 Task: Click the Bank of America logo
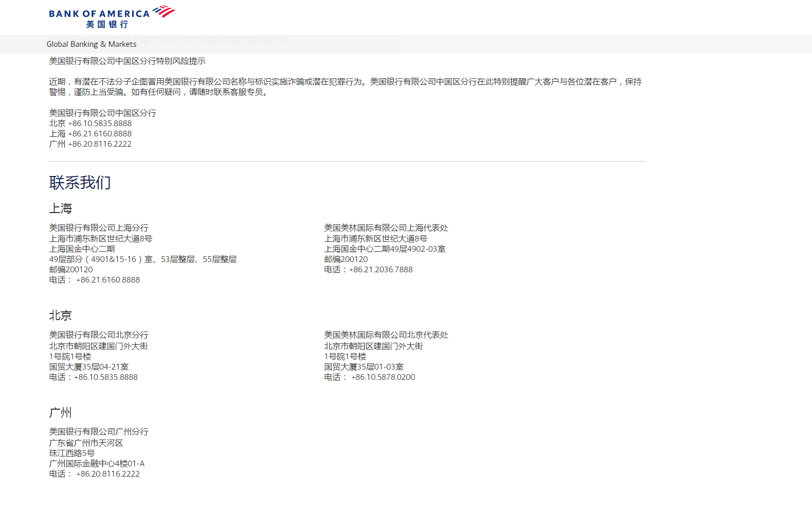click(112, 17)
